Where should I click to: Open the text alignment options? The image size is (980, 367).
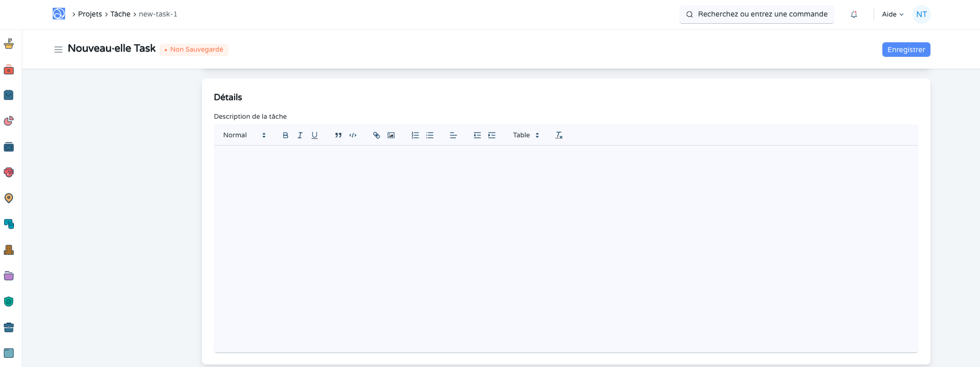point(453,135)
